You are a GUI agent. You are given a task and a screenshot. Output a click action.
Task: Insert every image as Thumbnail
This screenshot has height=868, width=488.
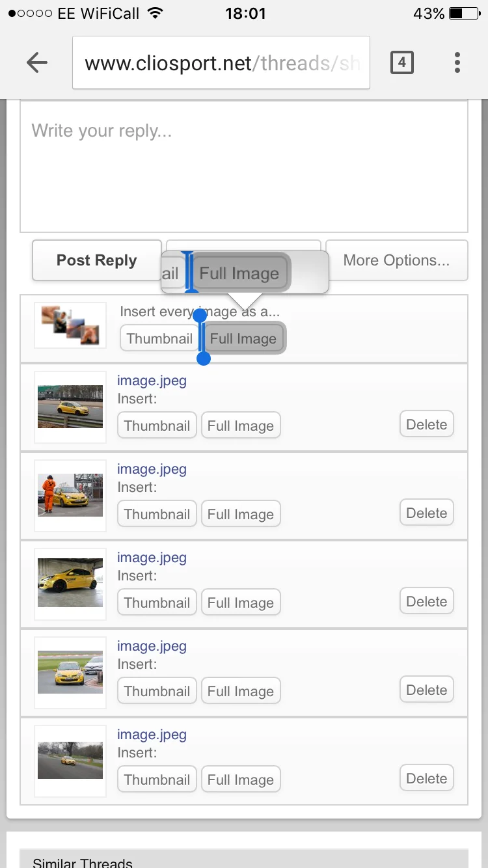pyautogui.click(x=159, y=338)
